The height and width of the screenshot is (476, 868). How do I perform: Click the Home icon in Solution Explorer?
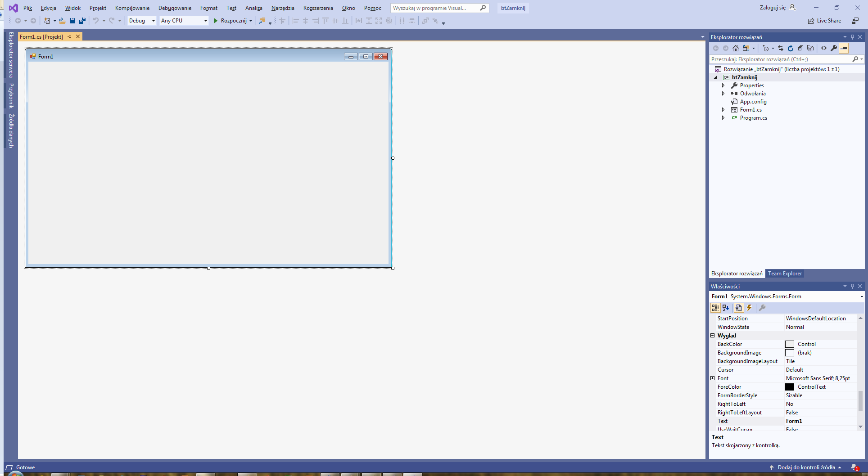point(736,48)
